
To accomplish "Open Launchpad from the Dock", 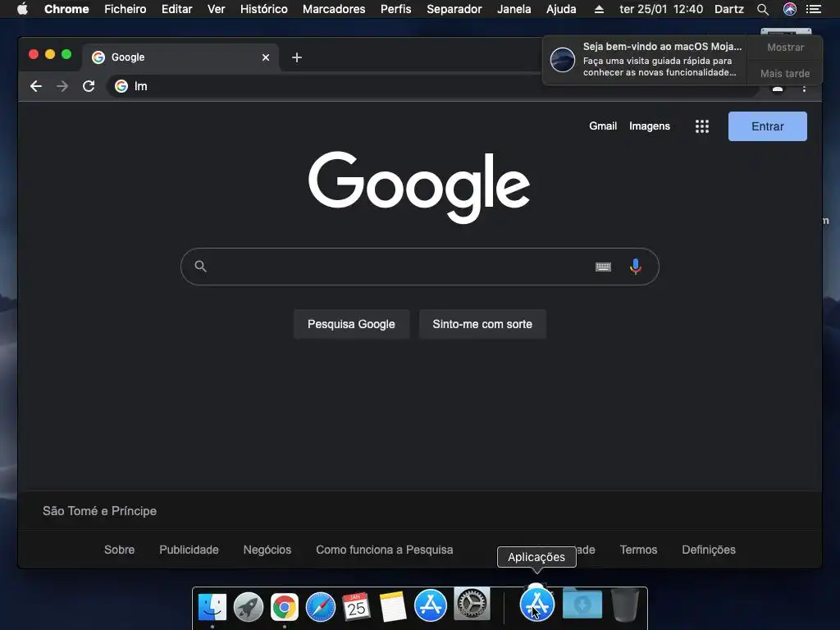I will [x=249, y=606].
